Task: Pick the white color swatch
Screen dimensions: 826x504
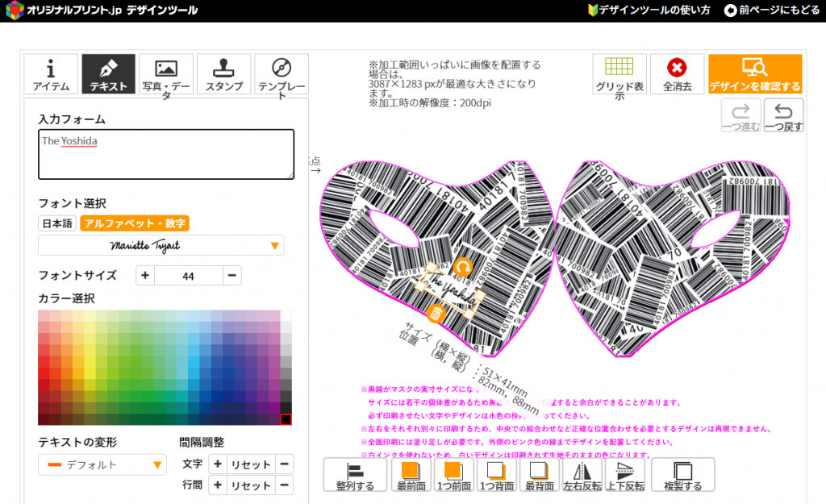Action: (286, 316)
